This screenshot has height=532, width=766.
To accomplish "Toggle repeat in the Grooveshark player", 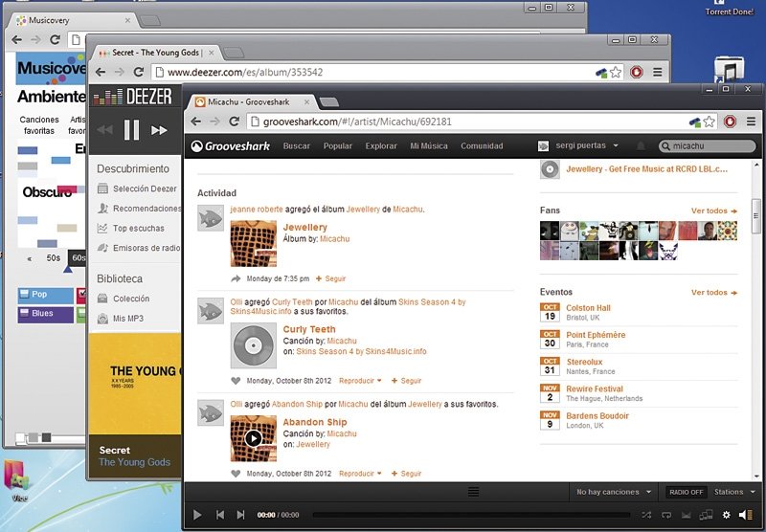I will click(x=666, y=515).
